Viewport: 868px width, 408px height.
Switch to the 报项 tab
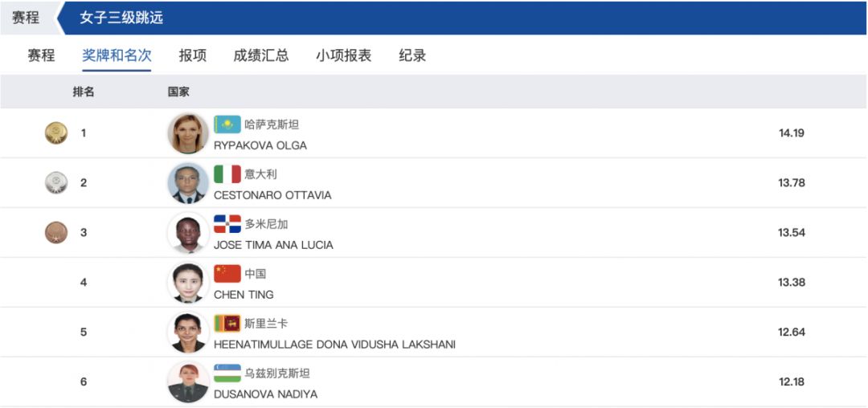point(193,56)
